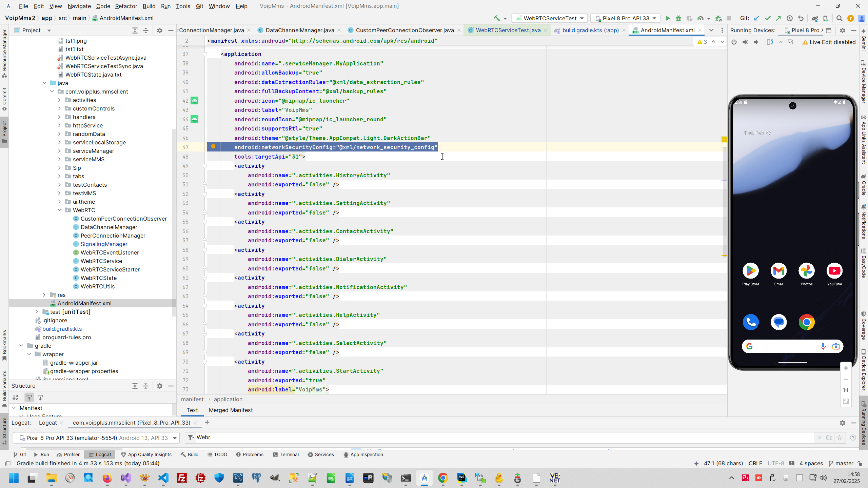Start debugging with the Debug bug icon
Screen dimensions: 868x488
pyautogui.click(x=678, y=18)
